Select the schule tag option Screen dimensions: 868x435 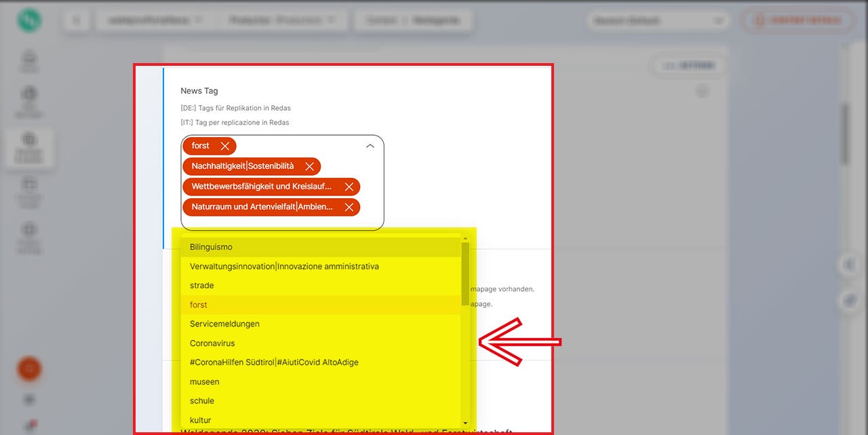click(x=202, y=400)
